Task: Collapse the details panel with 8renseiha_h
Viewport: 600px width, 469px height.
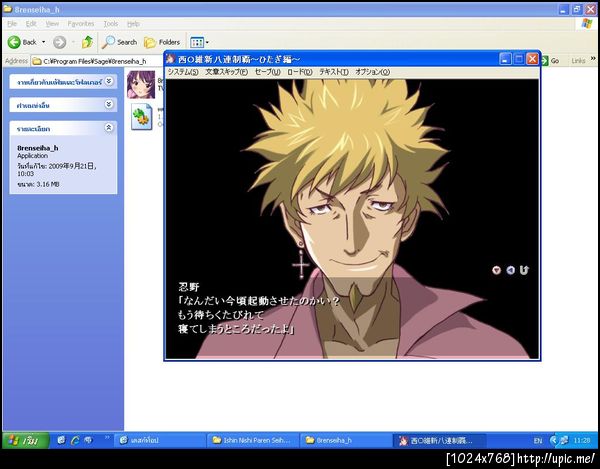Action: click(109, 128)
